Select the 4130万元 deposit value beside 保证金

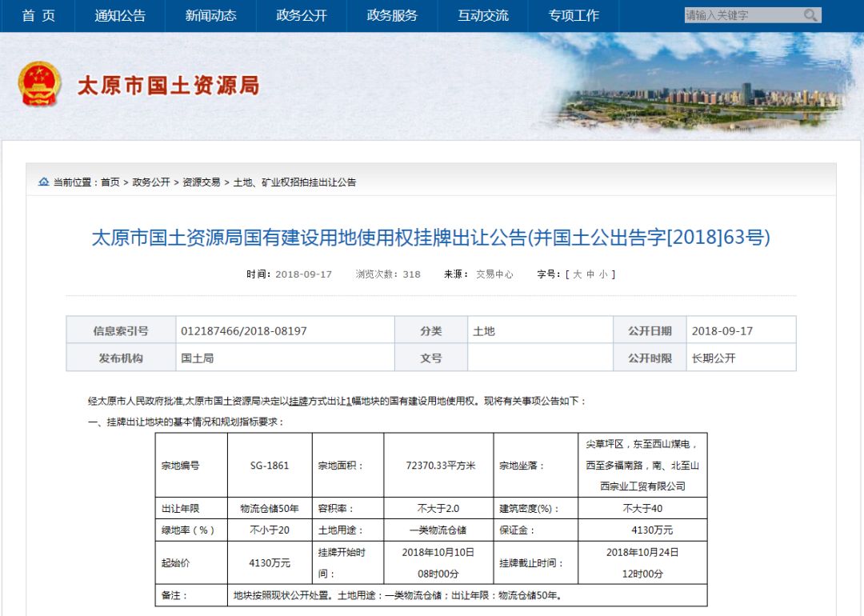pyautogui.click(x=653, y=530)
